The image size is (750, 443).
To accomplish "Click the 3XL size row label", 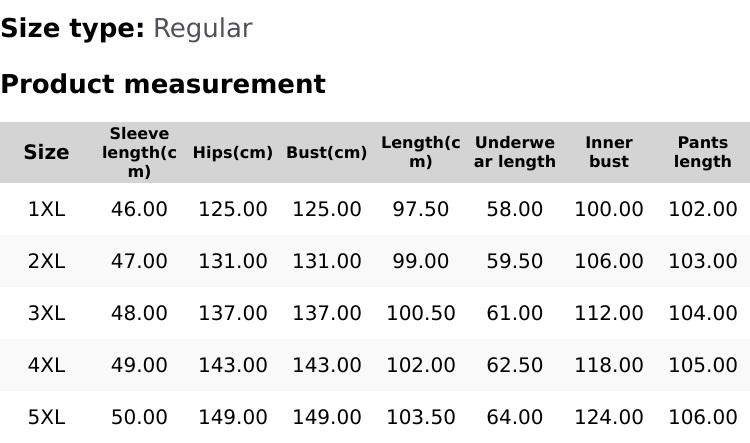I will 46,313.
